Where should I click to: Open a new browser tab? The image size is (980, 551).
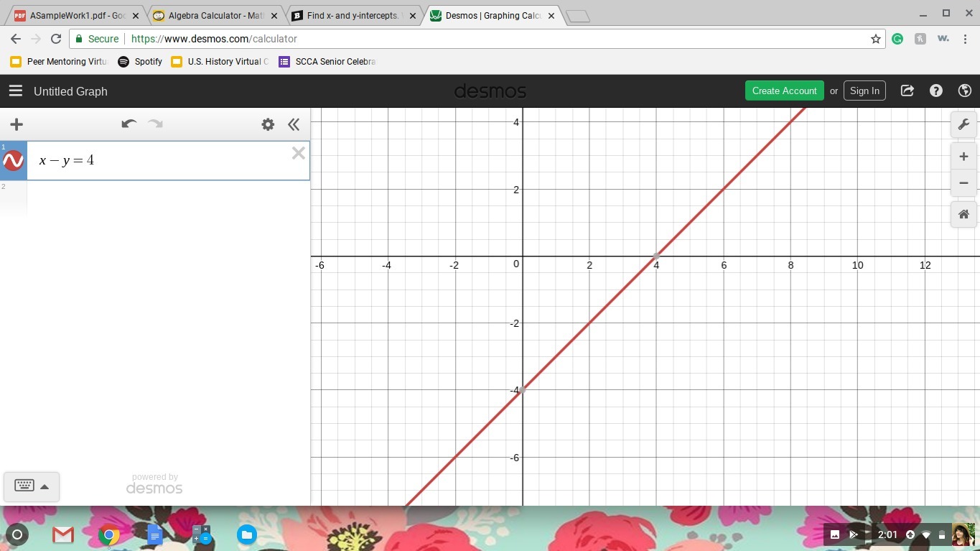(x=577, y=17)
